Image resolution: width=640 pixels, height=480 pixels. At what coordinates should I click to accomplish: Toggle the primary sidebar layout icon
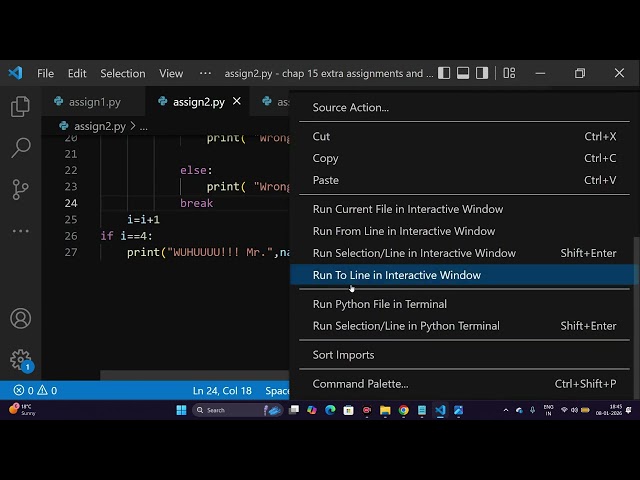(x=444, y=73)
